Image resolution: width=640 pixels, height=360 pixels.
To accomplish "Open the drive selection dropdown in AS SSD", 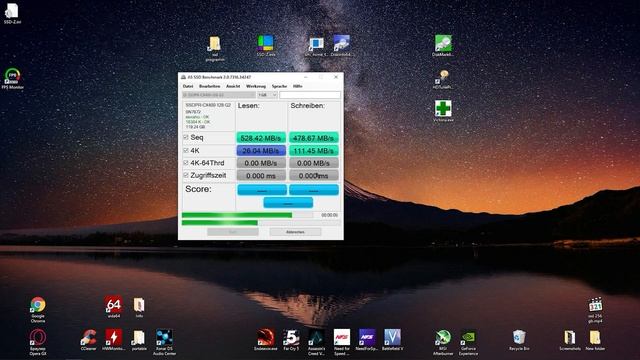I will click(219, 95).
